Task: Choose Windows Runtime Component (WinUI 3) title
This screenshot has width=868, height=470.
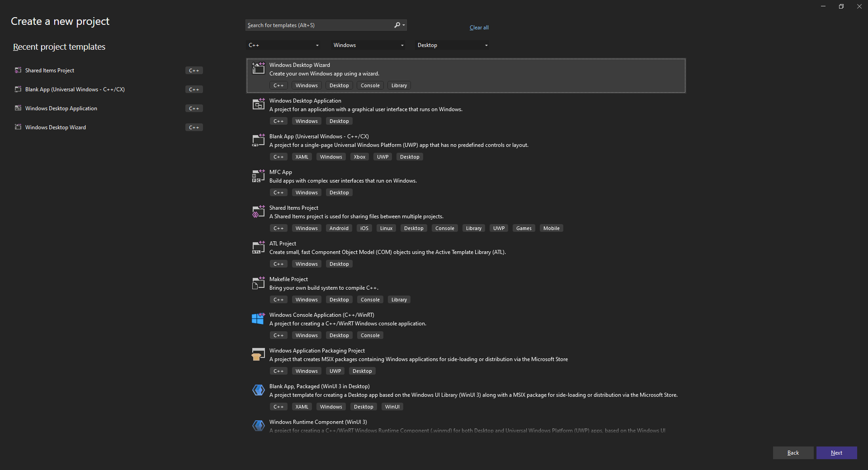Action: [318, 422]
